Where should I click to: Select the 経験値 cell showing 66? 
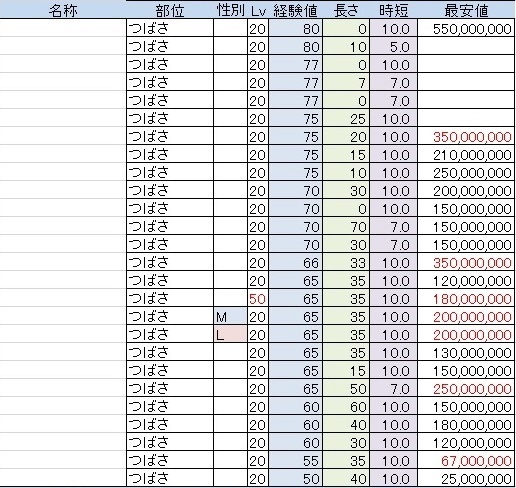pyautogui.click(x=296, y=262)
